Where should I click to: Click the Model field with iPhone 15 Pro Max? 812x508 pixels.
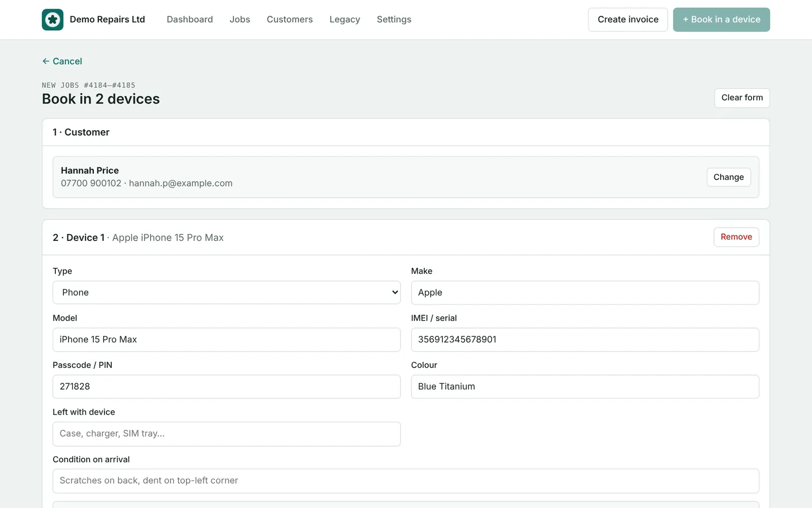(226, 339)
